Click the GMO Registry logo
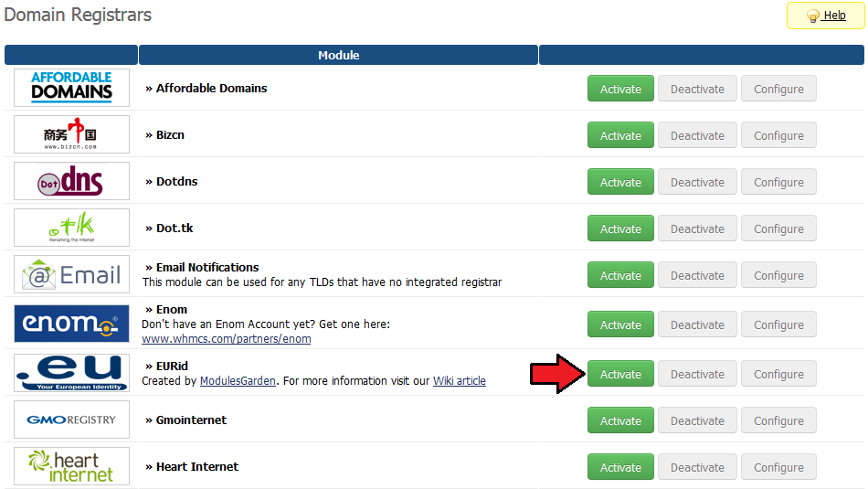Screen dimensions: 868x489 pos(71,420)
